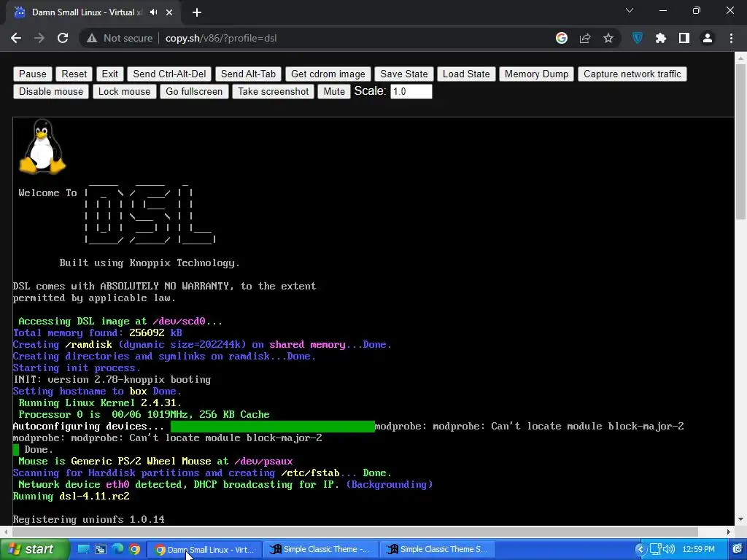The image size is (747, 560).
Task: Click the address bar URL copy.sh
Action: 220,38
